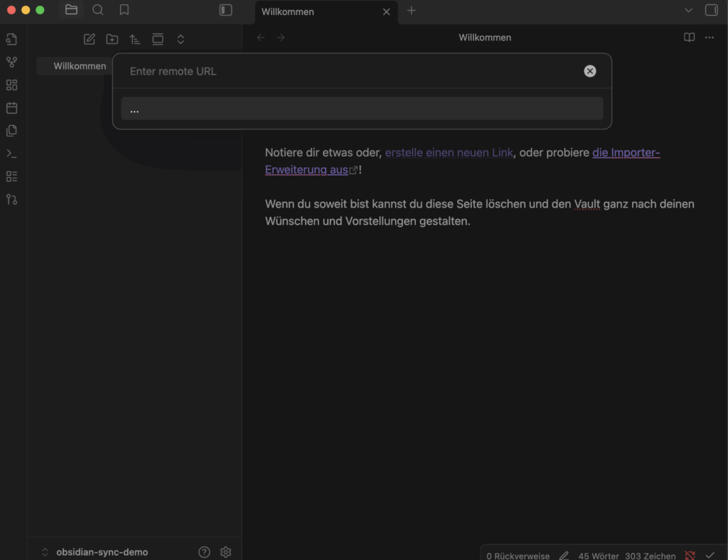Open the graph view from the ribbon
Image resolution: width=728 pixels, height=560 pixels.
pos(11,63)
